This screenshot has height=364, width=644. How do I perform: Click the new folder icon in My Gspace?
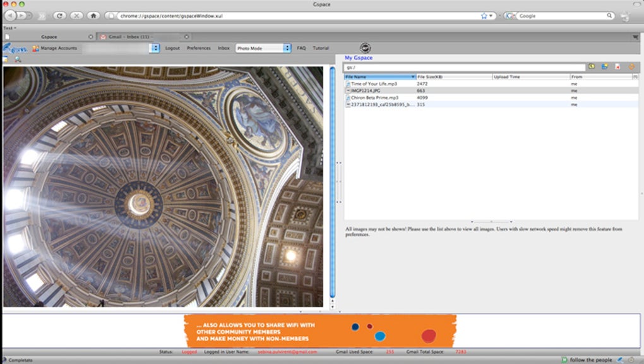pyautogui.click(x=605, y=66)
